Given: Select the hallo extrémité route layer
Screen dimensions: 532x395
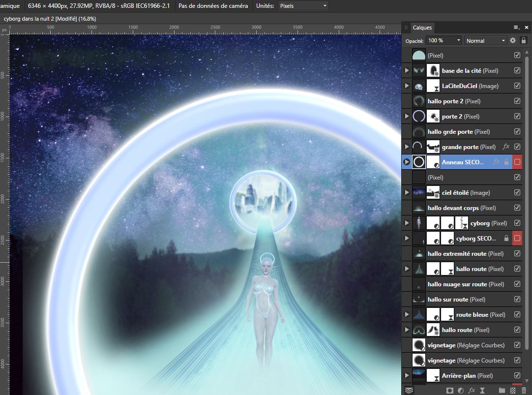Looking at the screenshot, I should click(462, 253).
